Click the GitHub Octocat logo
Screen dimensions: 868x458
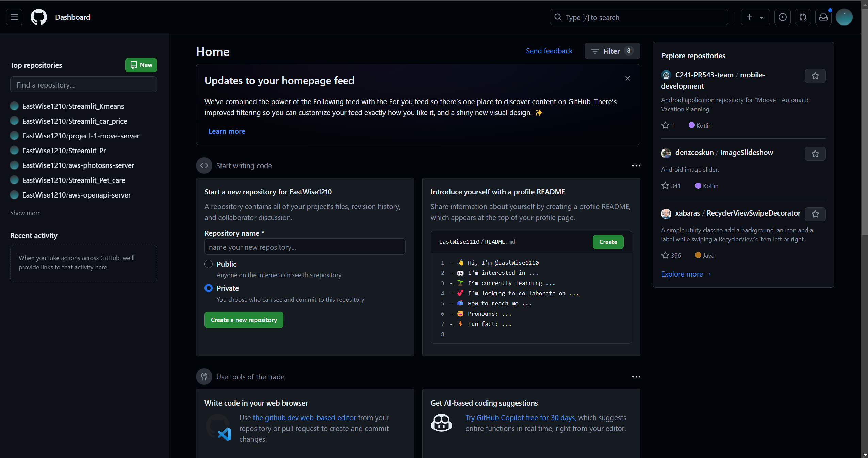coord(39,17)
